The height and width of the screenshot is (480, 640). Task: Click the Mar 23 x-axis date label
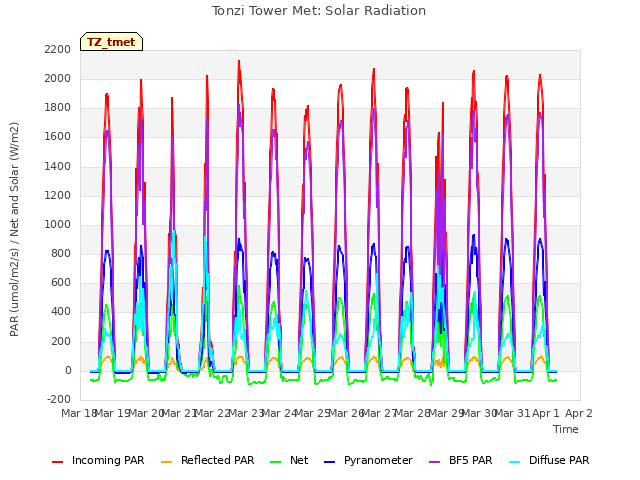point(246,413)
